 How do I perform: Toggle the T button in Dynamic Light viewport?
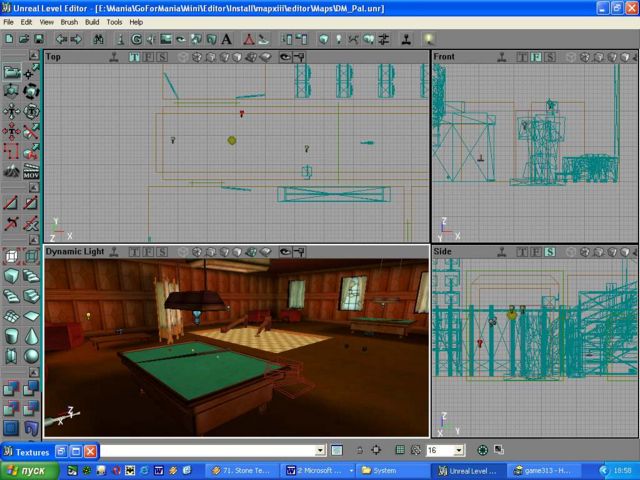tap(134, 252)
